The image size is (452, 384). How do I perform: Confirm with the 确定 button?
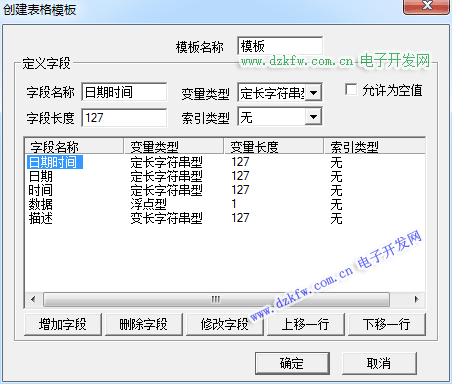[292, 363]
